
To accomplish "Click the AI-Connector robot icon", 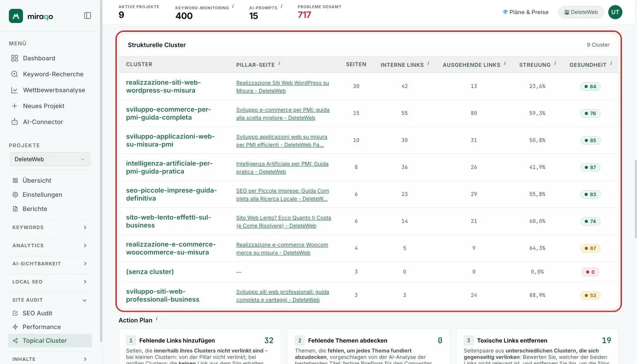I will point(15,122).
